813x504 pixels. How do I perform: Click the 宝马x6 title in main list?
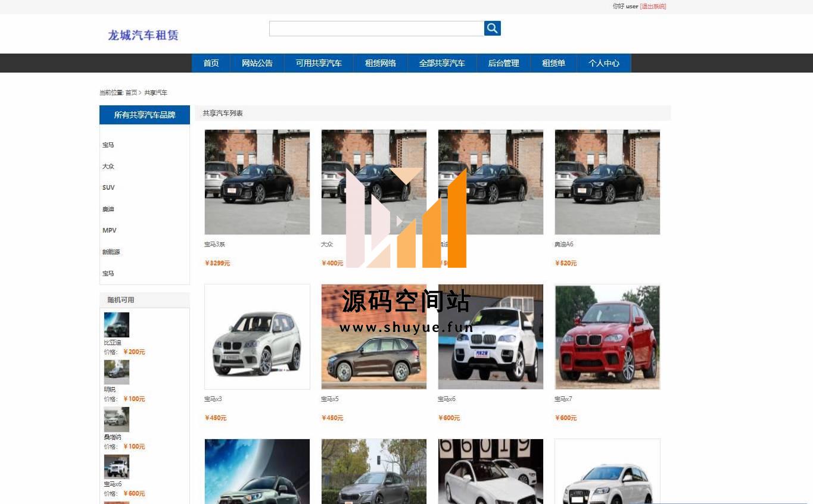[x=447, y=399]
